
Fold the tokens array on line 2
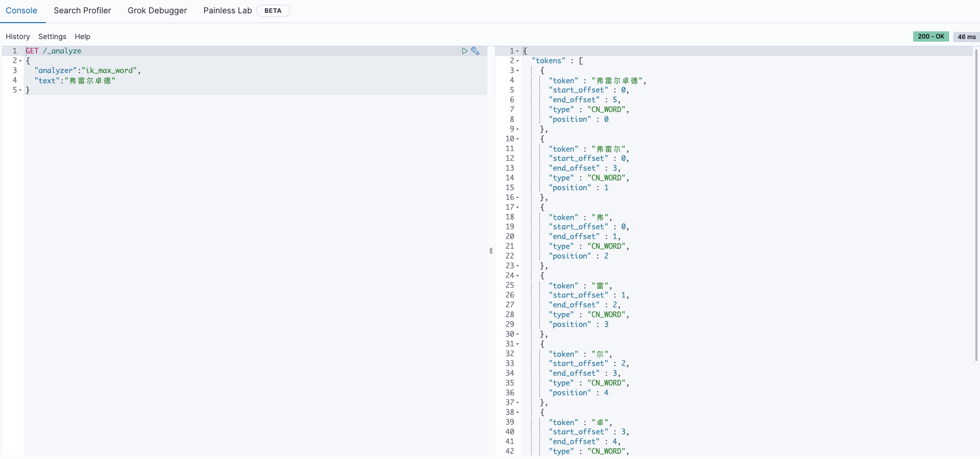tap(518, 61)
